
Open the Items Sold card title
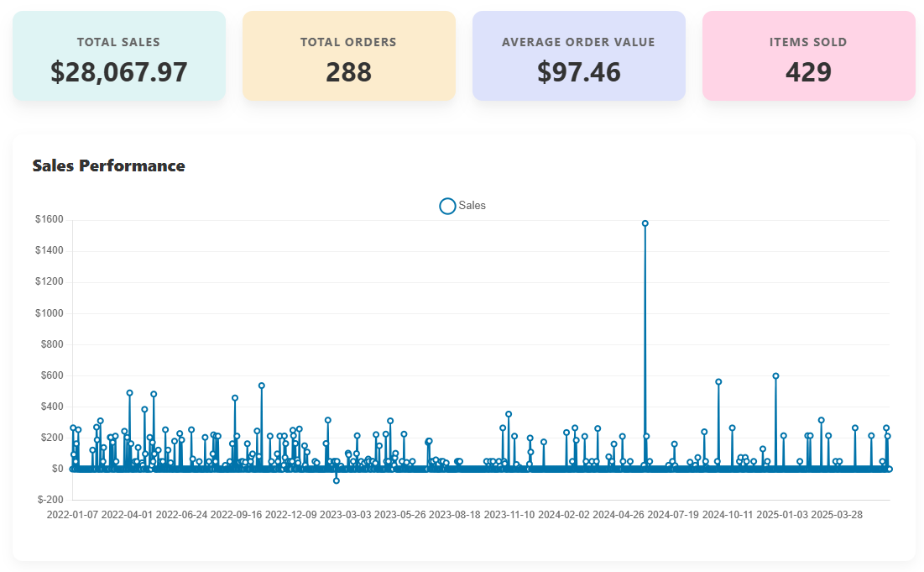click(x=808, y=42)
